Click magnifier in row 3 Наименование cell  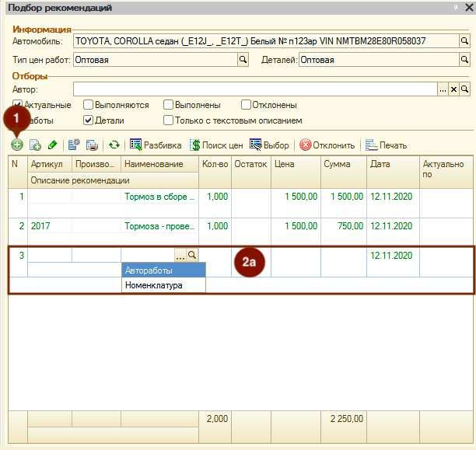[x=192, y=255]
